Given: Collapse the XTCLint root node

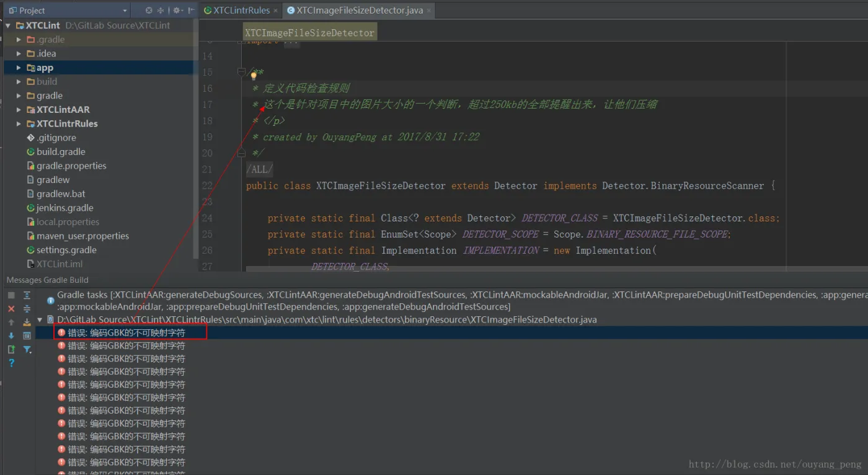Looking at the screenshot, I should pos(8,25).
